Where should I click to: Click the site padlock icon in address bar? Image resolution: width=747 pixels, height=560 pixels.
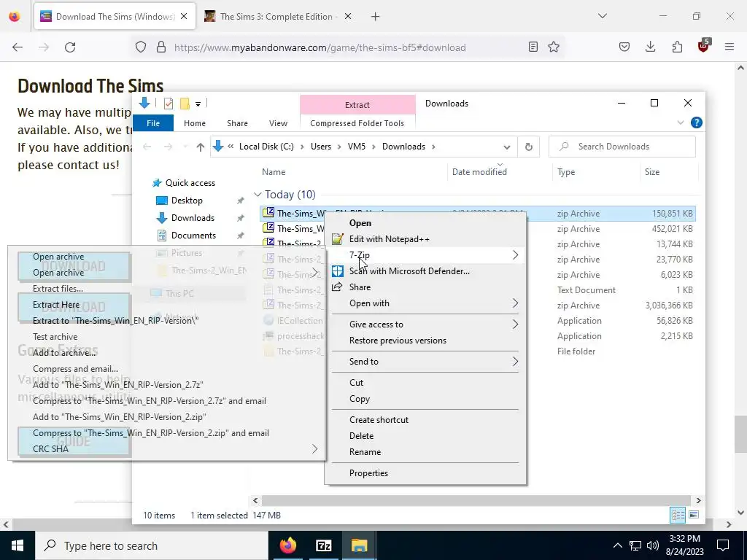[161, 47]
